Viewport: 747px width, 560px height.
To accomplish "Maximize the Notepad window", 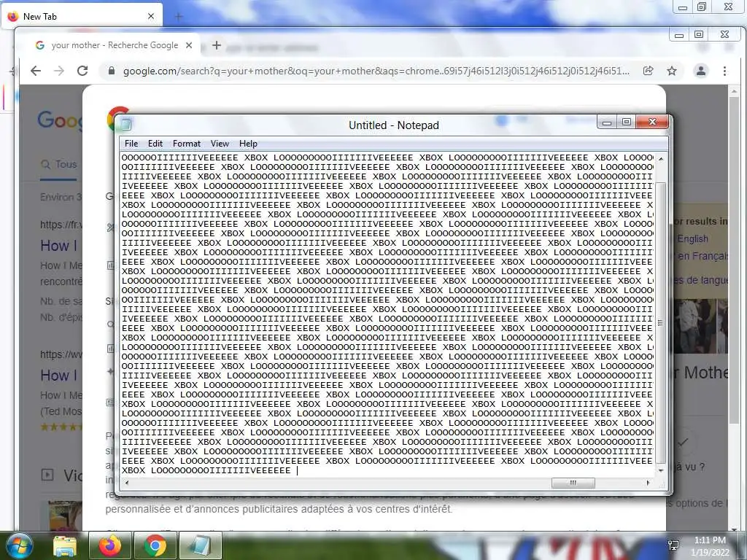I will pos(627,122).
